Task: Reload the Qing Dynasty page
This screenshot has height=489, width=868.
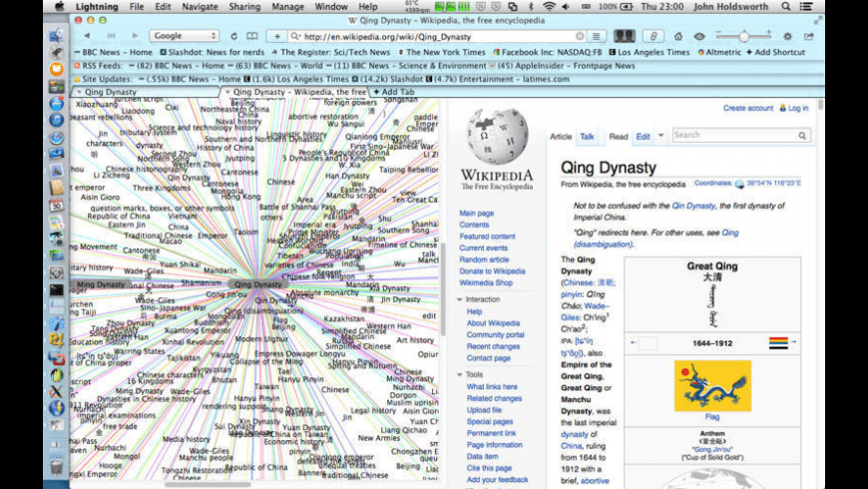Action: [233, 36]
